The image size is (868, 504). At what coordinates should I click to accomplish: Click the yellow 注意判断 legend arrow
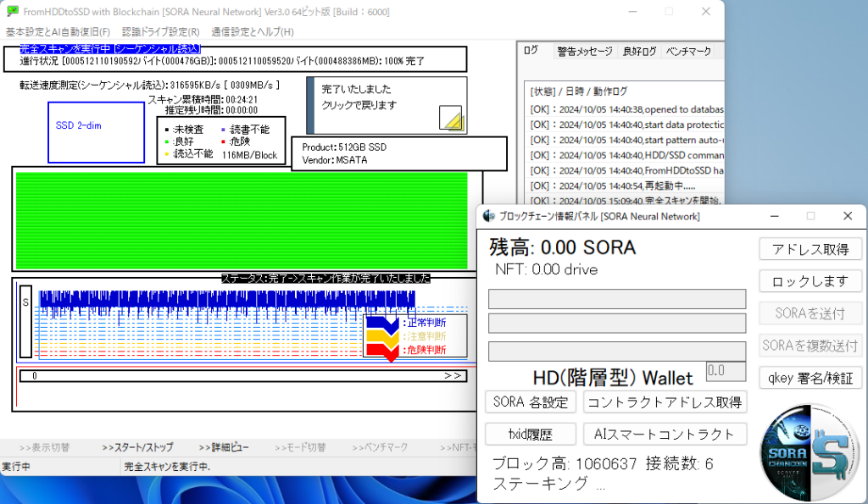pyautogui.click(x=382, y=337)
